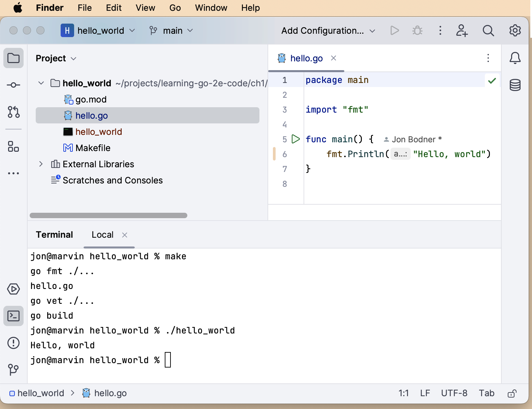Screen dimensions: 532x409
Task: Open the Project tool window folder icon
Action: [13, 58]
